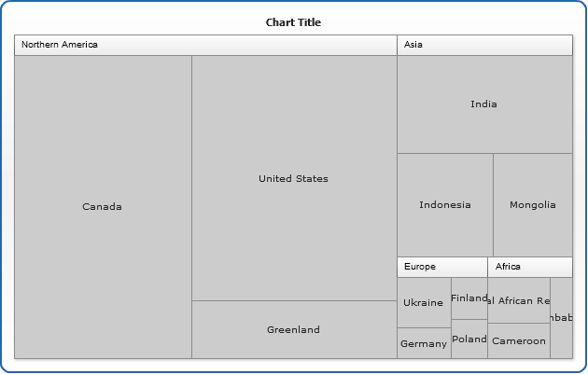
Task: Click the white chart margin below the treemap
Action: click(293, 364)
